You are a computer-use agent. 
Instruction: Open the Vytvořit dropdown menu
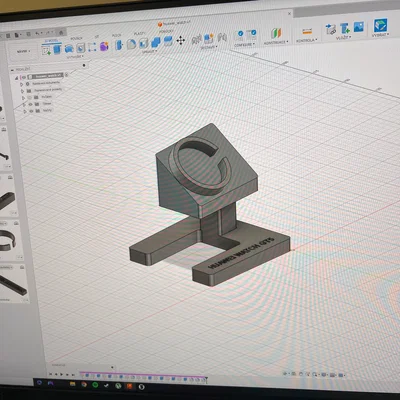point(74,57)
